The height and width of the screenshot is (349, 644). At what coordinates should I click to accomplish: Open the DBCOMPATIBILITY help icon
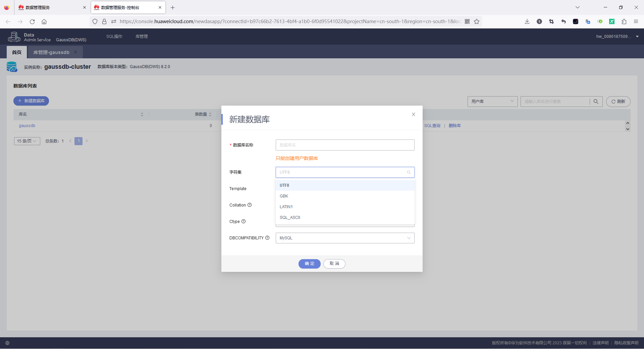(x=267, y=238)
